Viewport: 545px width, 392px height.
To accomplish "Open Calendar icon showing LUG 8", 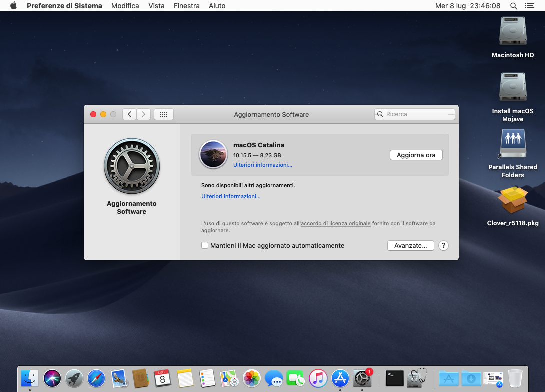I will pyautogui.click(x=162, y=379).
